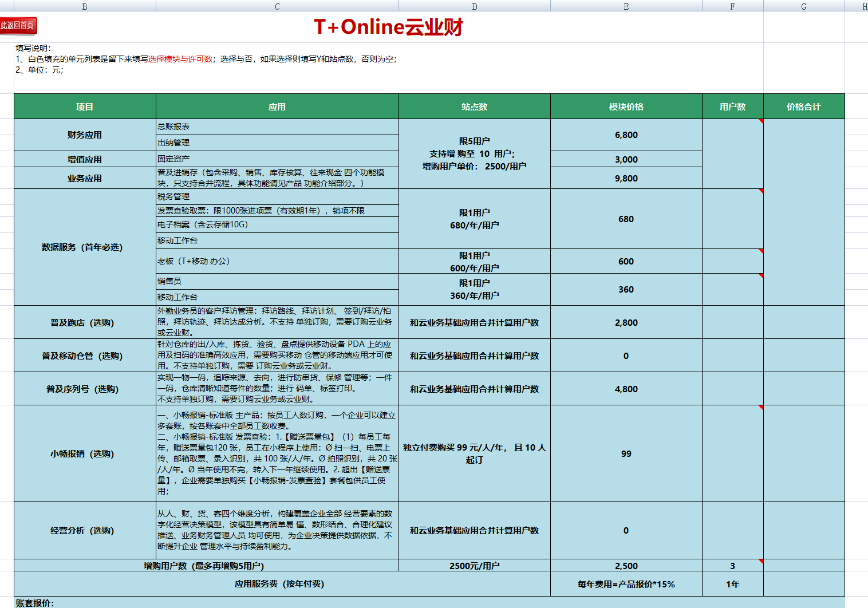Select the 600/年/用户 site cell
Viewport: 868px width, 608px height.
pyautogui.click(x=475, y=261)
